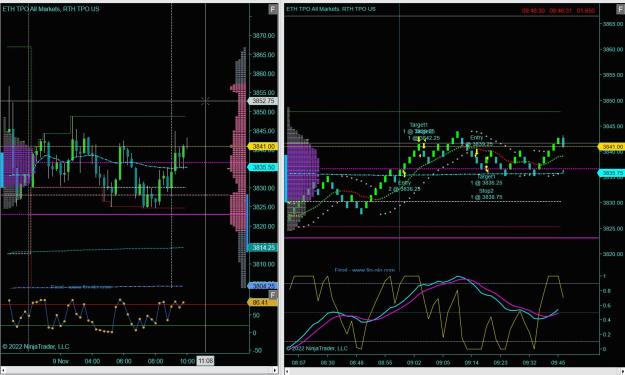Click the F icon atop the right chart
The height and width of the screenshot is (375, 625).
(620, 9)
